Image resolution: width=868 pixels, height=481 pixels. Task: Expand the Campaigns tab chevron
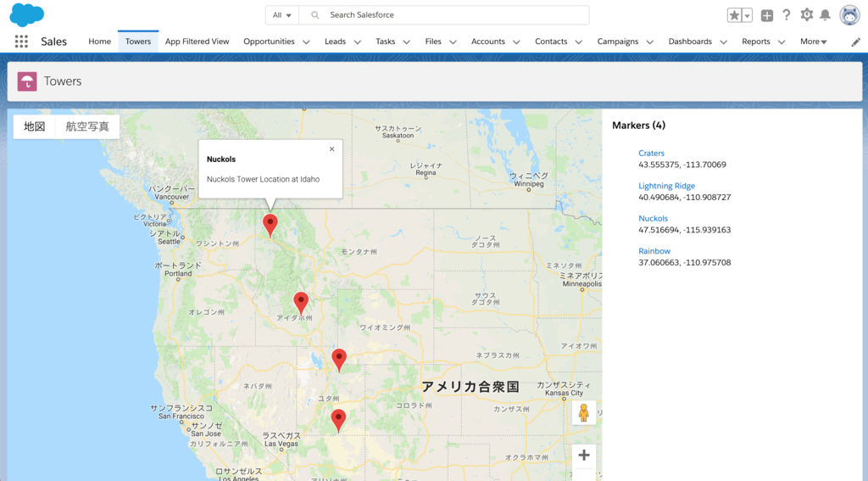pos(650,42)
